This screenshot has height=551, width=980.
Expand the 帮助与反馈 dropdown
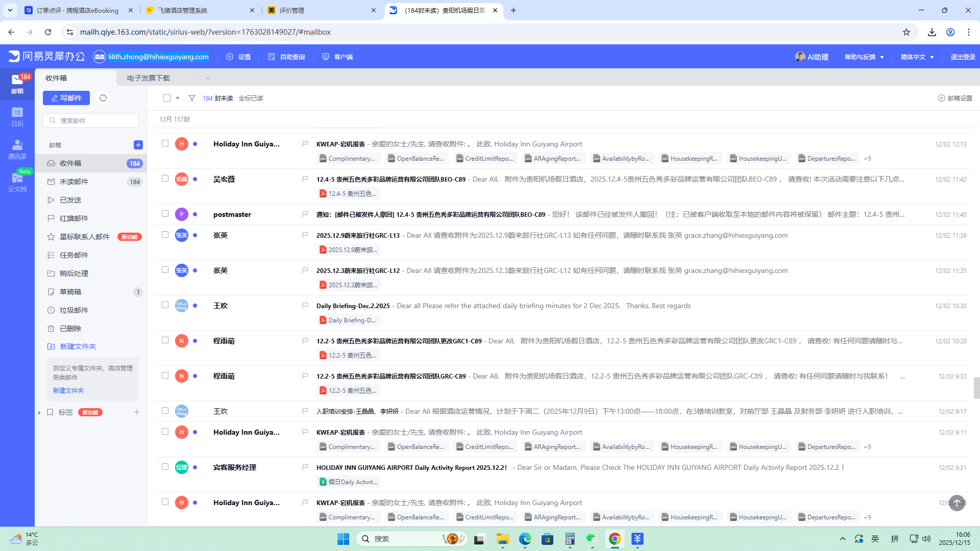pyautogui.click(x=864, y=57)
